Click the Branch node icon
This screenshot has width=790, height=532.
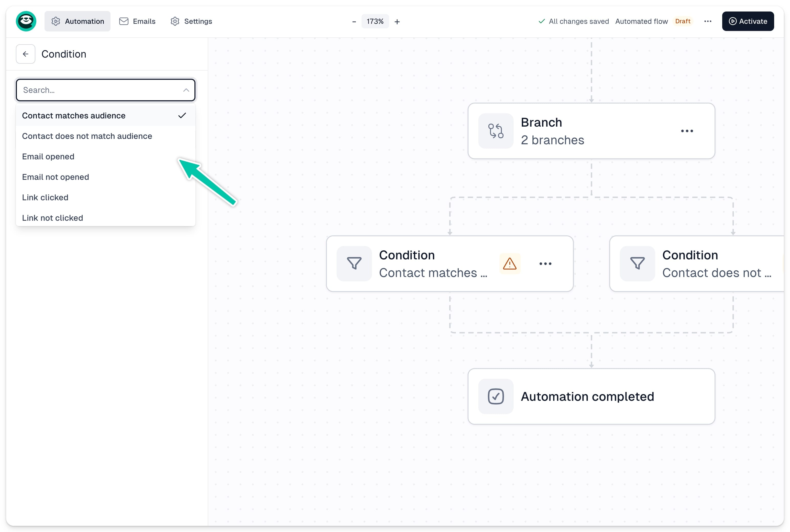point(496,131)
